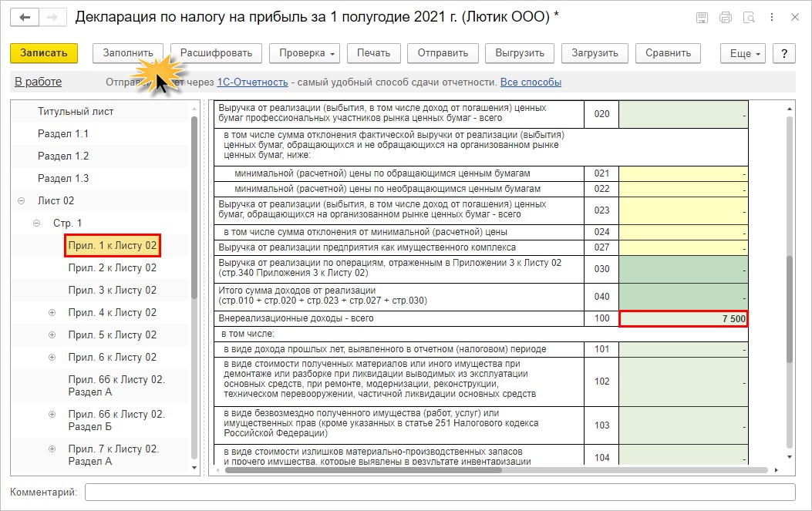Click the form's vertical scrollbar thumb
This screenshot has height=511, width=812.
(789, 308)
